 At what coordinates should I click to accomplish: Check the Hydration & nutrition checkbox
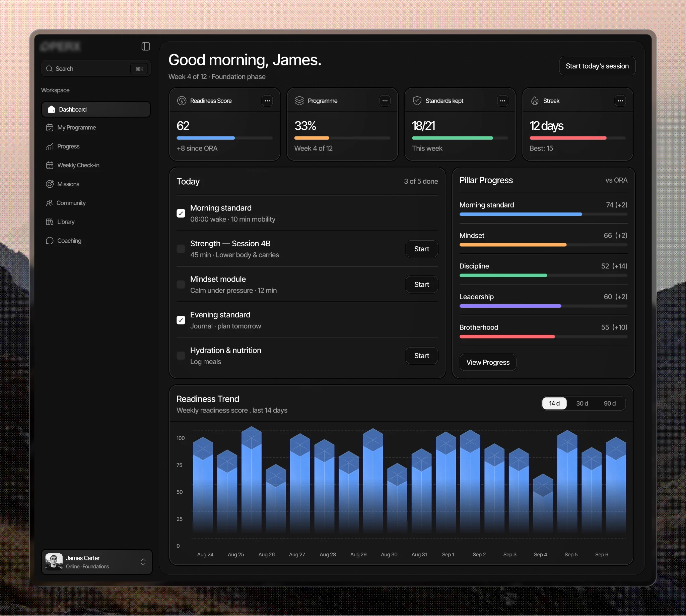pyautogui.click(x=181, y=356)
